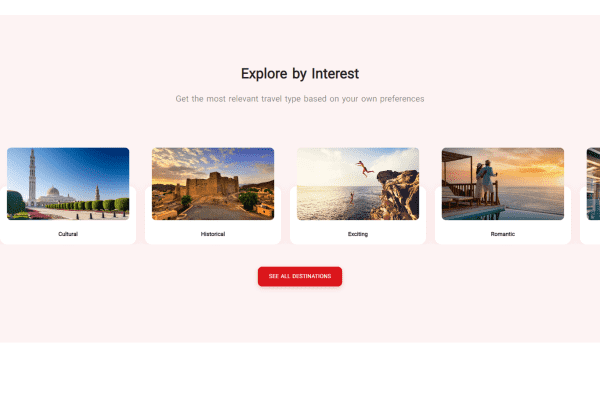Click the rocky cliff in Exciting photo

(x=397, y=194)
